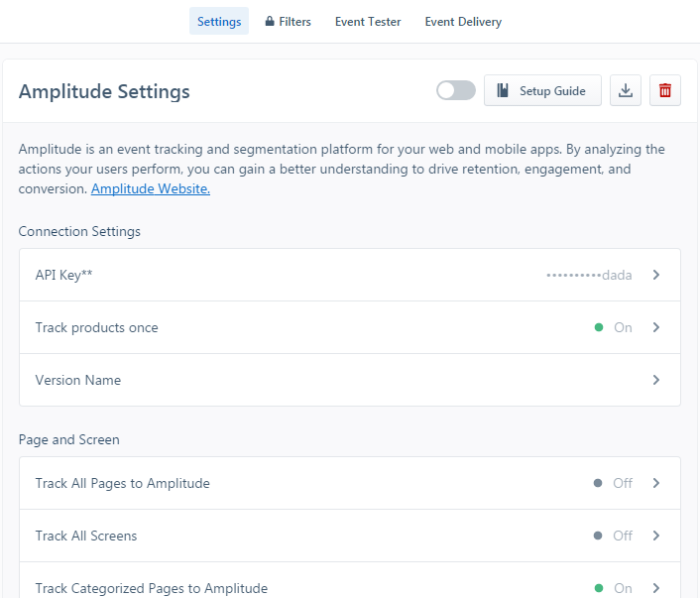Click the masked API Key value
This screenshot has height=598, width=700.
pyautogui.click(x=589, y=275)
